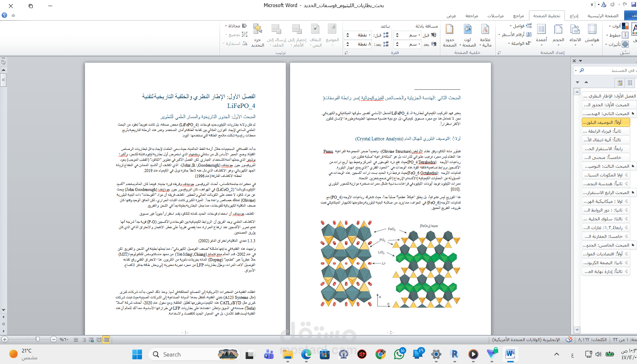Click the theme Fonts (خطوط) icon

tap(625, 35)
